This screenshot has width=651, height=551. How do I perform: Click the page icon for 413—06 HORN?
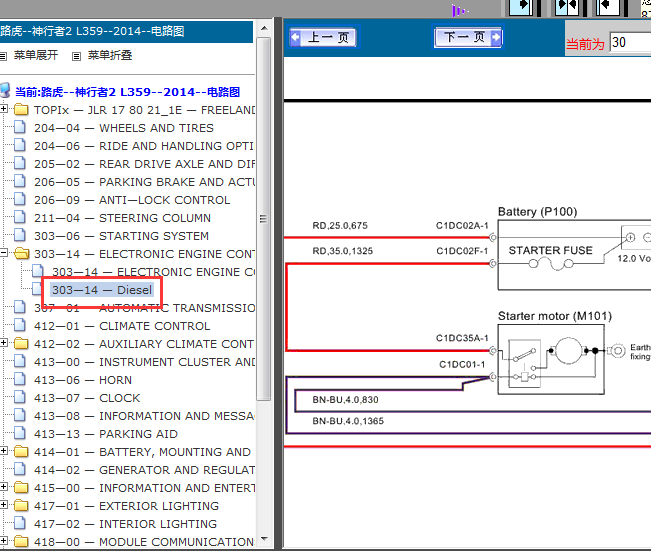click(x=20, y=379)
